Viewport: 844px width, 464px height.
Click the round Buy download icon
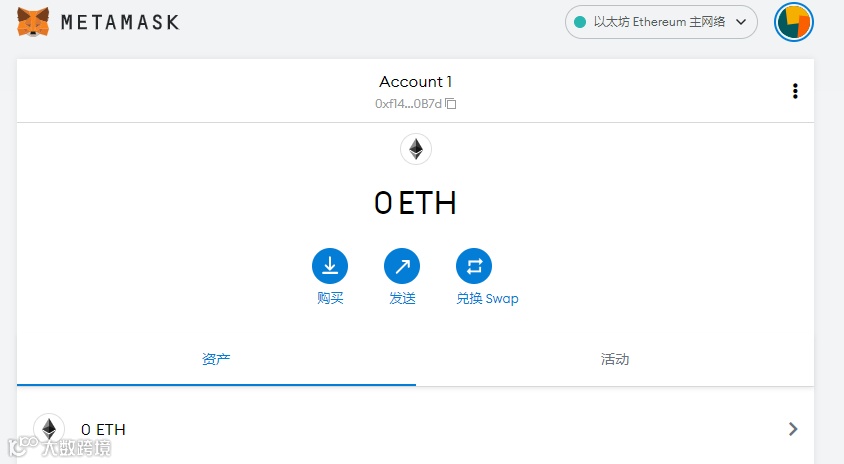click(330, 266)
